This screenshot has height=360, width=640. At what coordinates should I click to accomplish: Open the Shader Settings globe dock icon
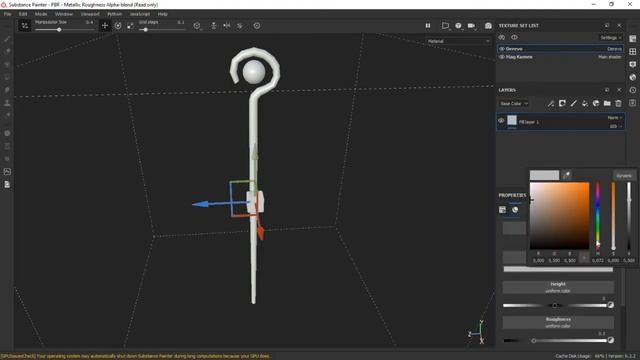(633, 77)
